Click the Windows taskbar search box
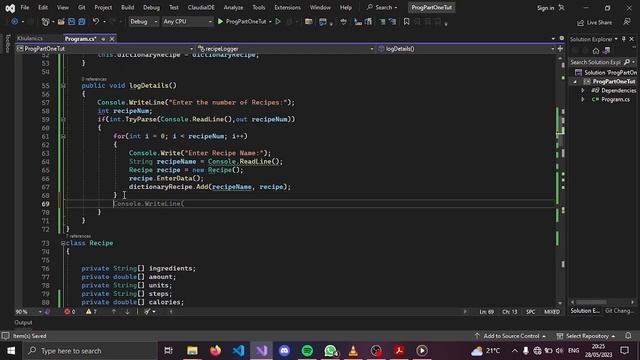 click(x=91, y=351)
